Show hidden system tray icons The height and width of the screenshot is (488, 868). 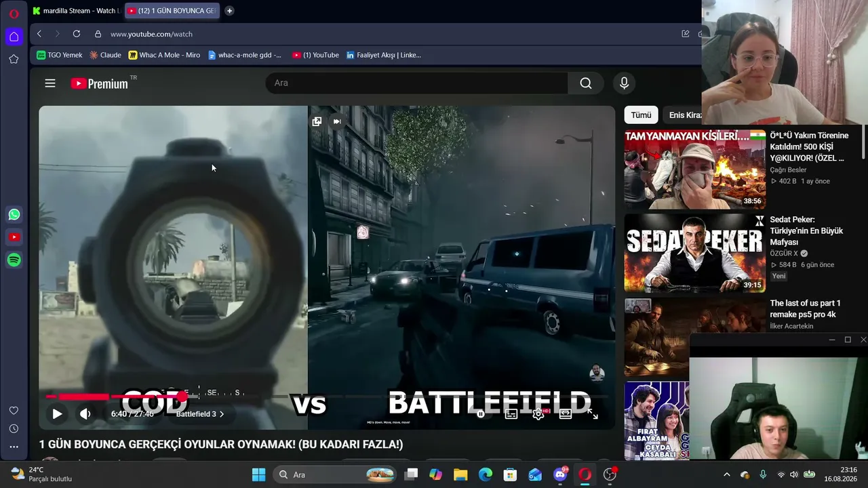coord(727,474)
